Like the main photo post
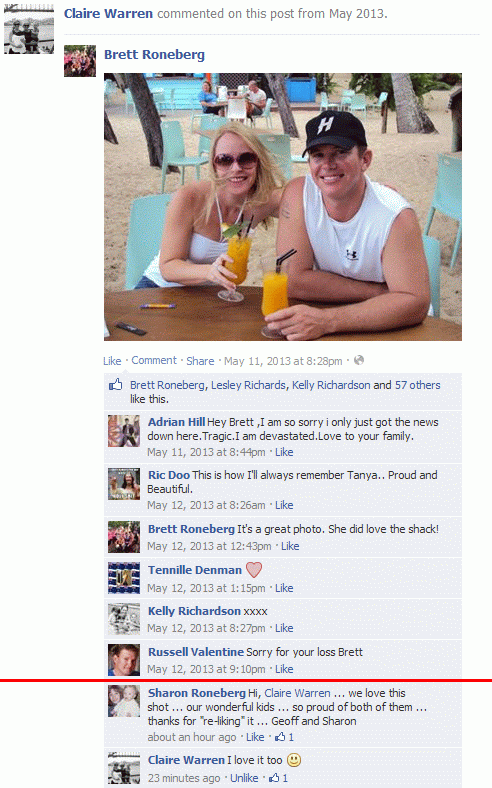Screen dimensions: 492x788 coord(112,361)
